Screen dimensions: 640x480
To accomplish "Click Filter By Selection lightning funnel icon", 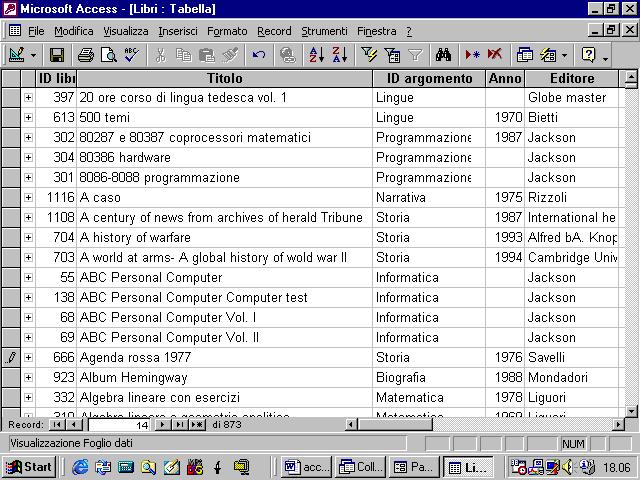I will click(x=369, y=55).
